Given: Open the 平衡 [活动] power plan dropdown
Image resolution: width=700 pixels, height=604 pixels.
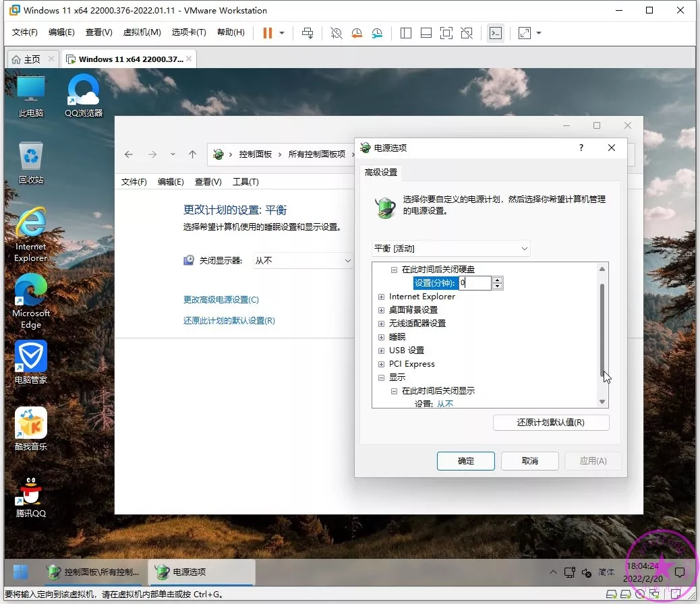Looking at the screenshot, I should (450, 249).
